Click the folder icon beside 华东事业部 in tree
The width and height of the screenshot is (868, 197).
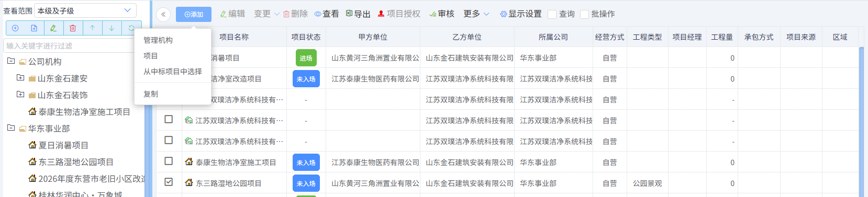pos(23,129)
